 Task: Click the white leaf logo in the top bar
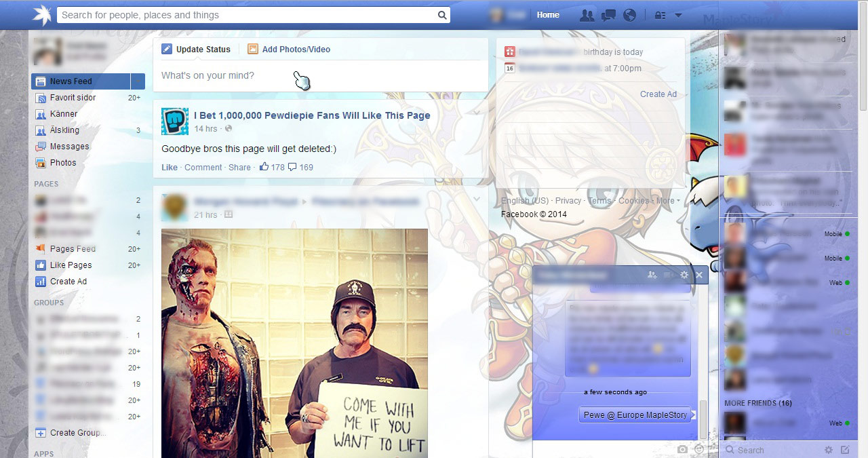click(42, 15)
